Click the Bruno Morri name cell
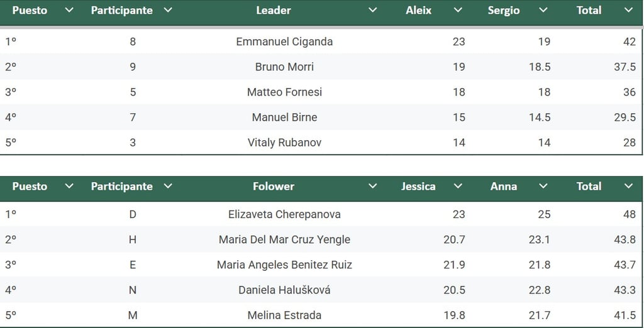The height and width of the screenshot is (328, 644). (x=284, y=67)
